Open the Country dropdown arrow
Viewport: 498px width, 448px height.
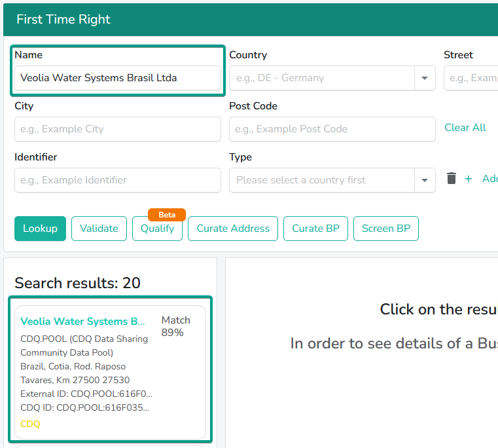[x=425, y=78]
